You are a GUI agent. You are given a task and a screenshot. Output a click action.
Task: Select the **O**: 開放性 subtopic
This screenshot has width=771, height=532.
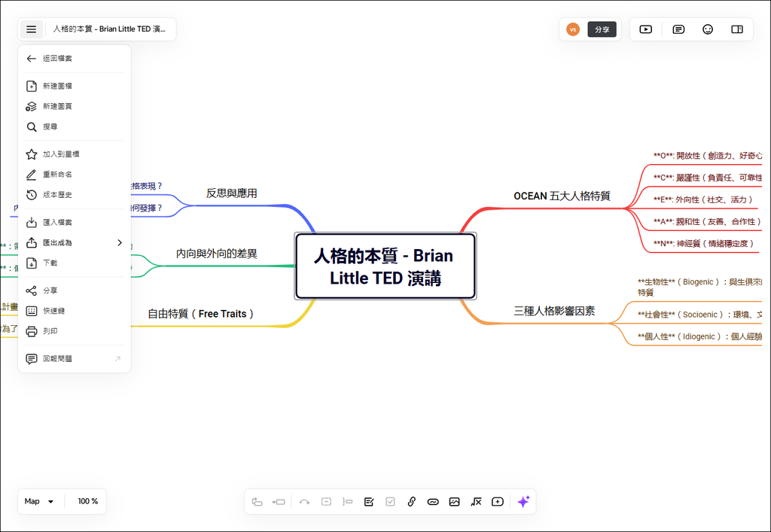[x=707, y=155]
